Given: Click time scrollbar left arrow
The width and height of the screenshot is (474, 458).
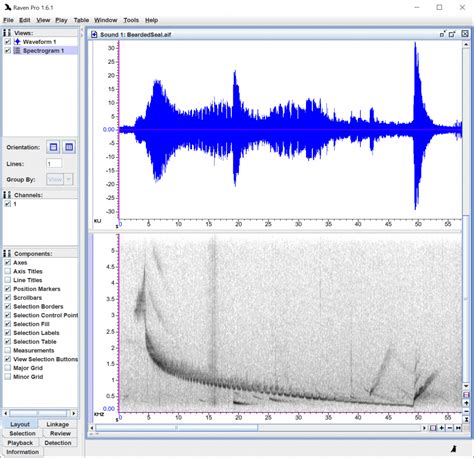Looking at the screenshot, I should coord(92,428).
